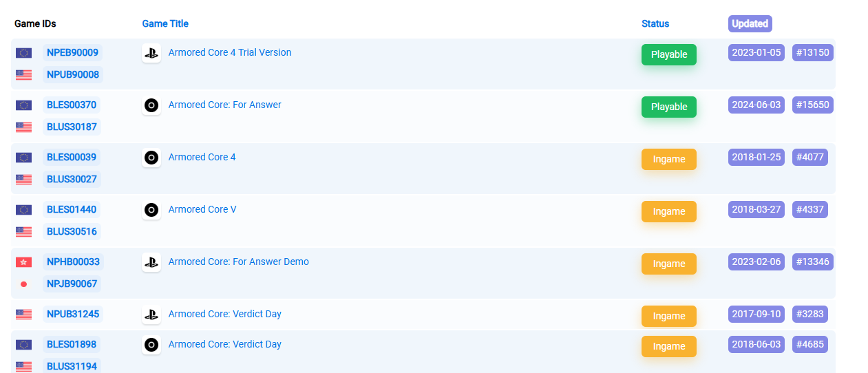
Task: Click the US flag next to NPUB90008
Action: [x=24, y=75]
